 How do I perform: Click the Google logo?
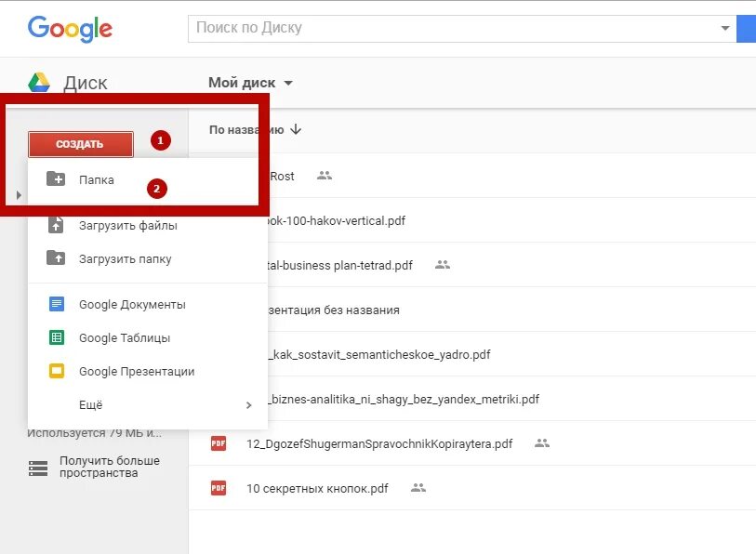70,29
